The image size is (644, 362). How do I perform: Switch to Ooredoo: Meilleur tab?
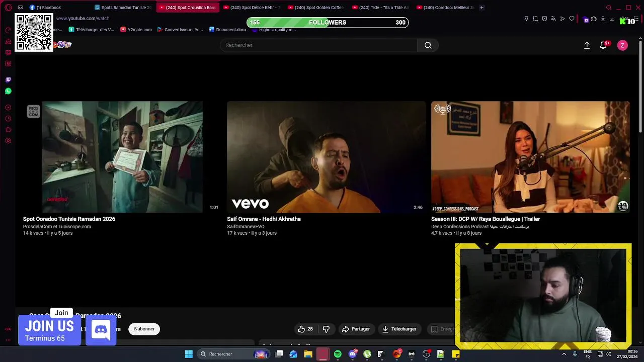[446, 8]
